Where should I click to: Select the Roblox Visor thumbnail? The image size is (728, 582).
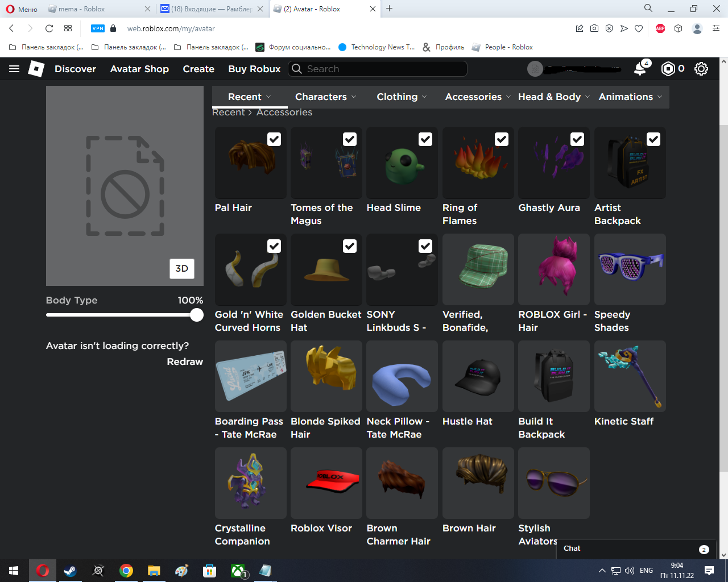coord(326,483)
